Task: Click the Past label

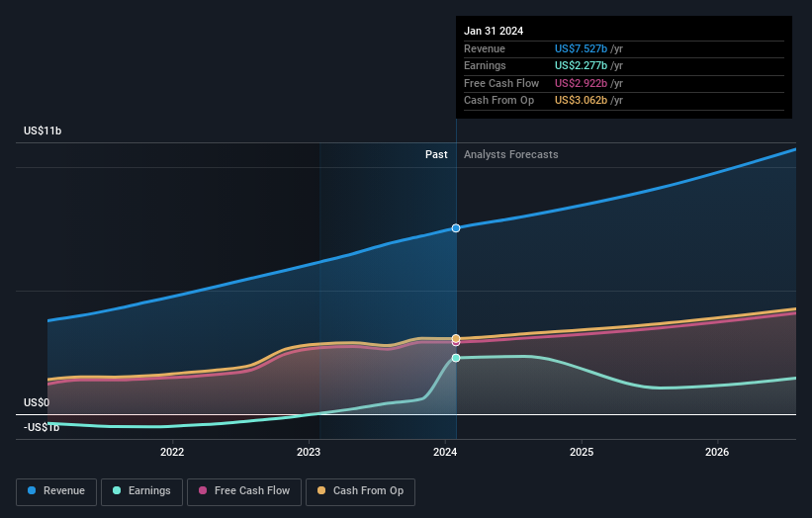Action: pos(436,154)
